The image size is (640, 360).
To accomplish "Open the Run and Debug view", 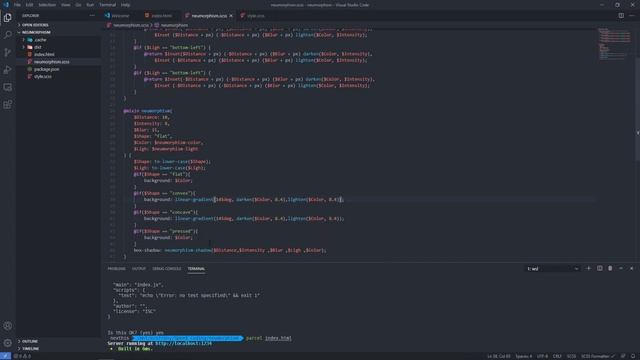I will 7,70.
